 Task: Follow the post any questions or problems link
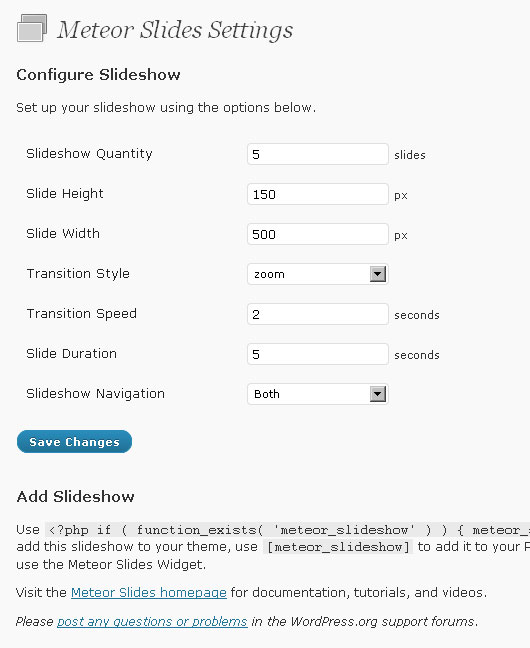pyautogui.click(x=152, y=622)
